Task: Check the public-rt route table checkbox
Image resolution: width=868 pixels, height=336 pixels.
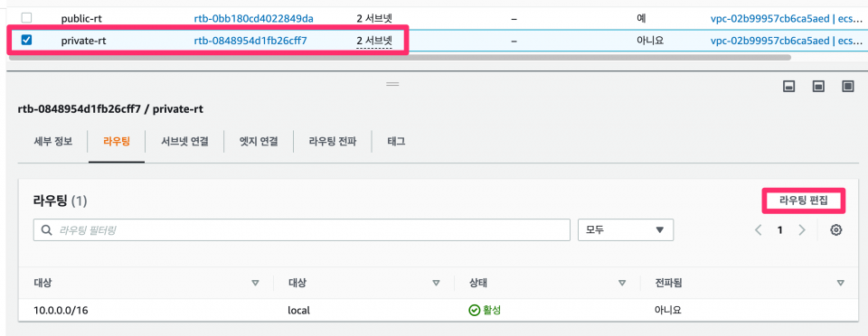Action: 26,18
